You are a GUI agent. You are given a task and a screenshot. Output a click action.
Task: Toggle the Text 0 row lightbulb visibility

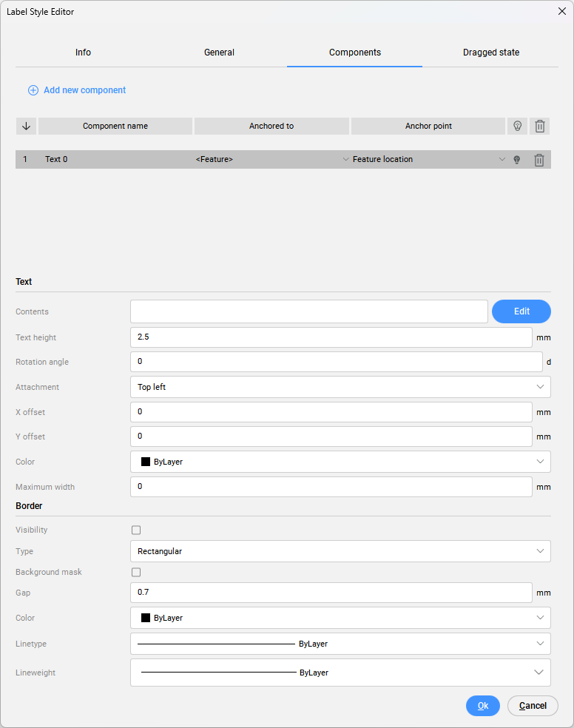pyautogui.click(x=517, y=160)
